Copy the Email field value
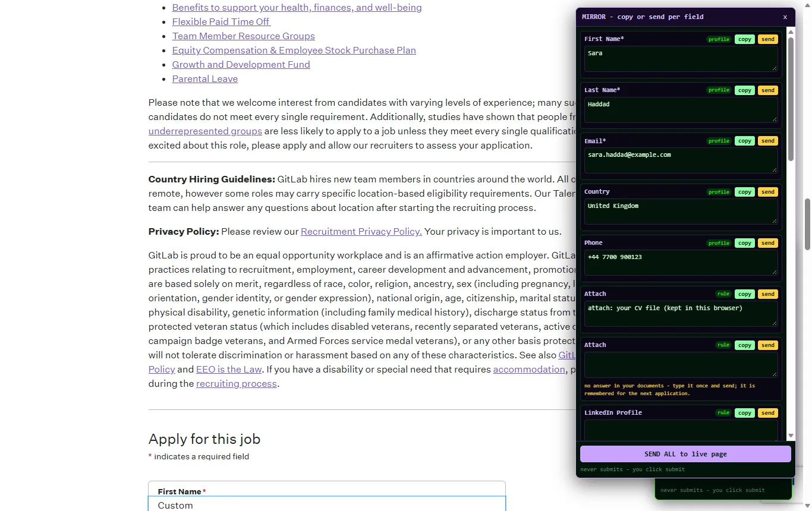The height and width of the screenshot is (511, 812). 745,141
